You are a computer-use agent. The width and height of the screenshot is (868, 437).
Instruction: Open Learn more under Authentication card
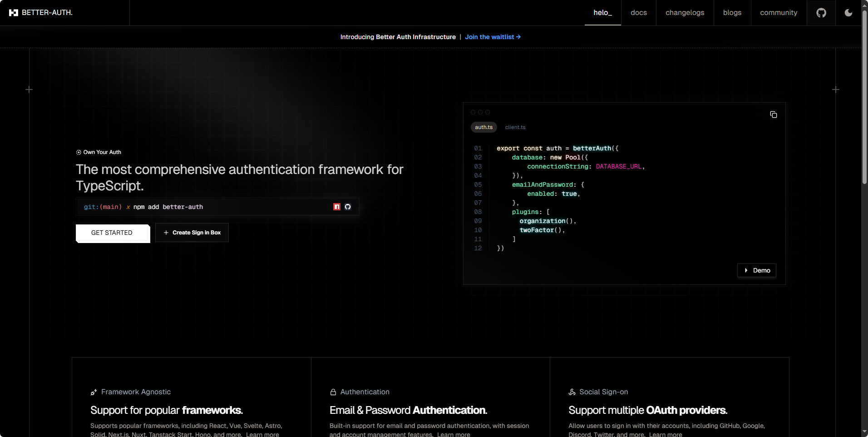(x=454, y=434)
